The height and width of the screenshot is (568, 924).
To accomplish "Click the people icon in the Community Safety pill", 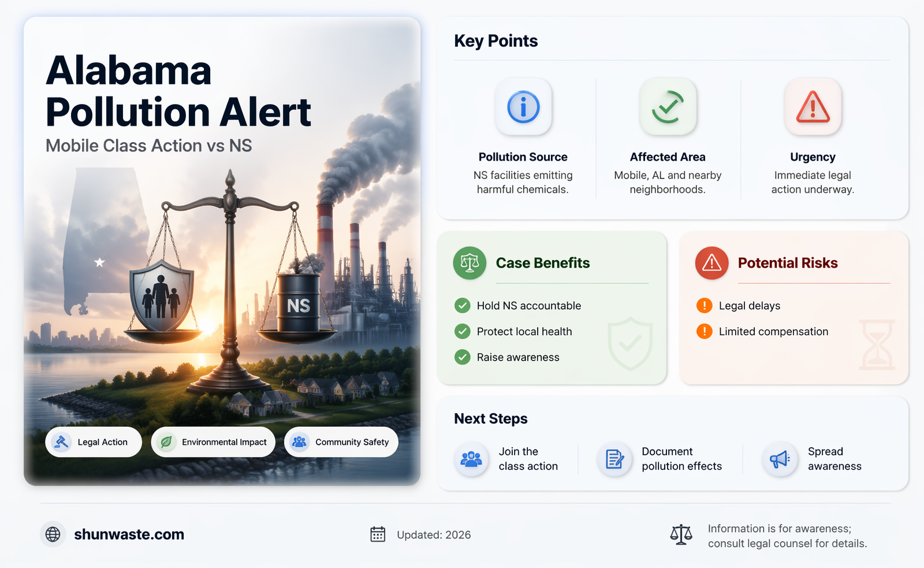I will coord(299,442).
